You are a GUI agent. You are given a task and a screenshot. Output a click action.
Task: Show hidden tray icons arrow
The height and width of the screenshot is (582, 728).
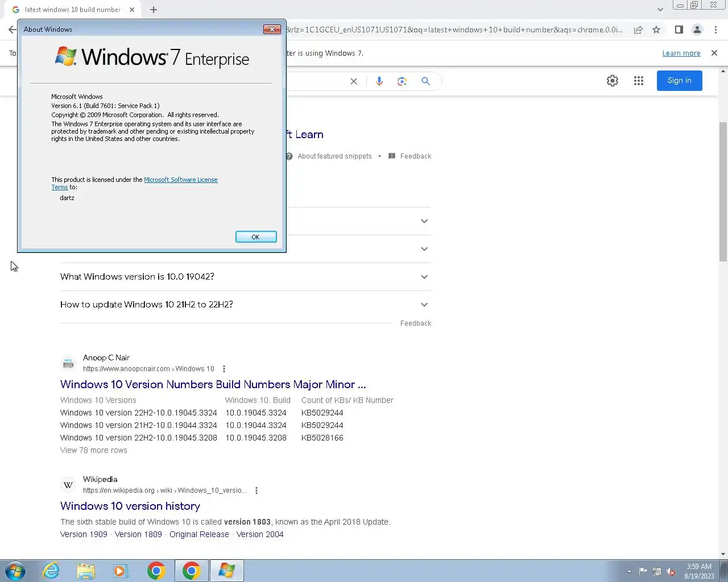629,571
